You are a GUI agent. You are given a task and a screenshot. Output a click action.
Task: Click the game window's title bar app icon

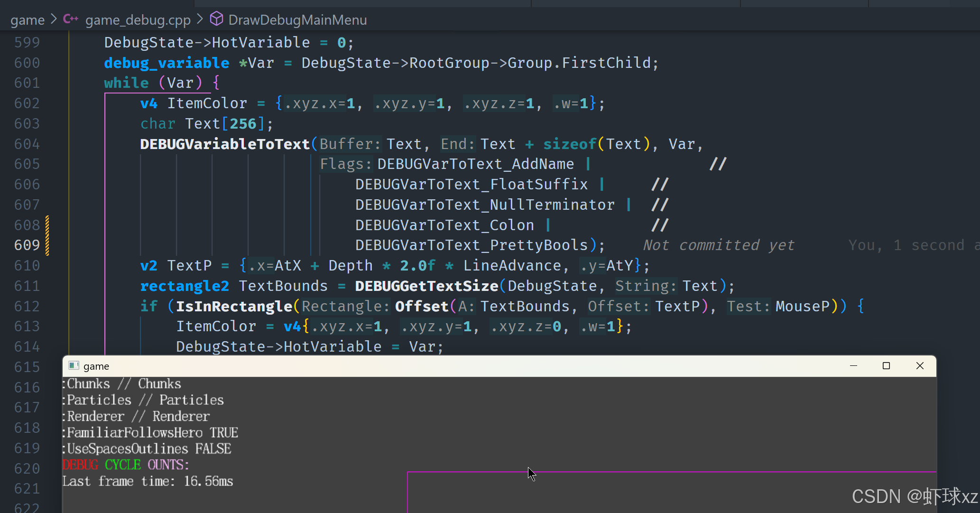coord(74,366)
